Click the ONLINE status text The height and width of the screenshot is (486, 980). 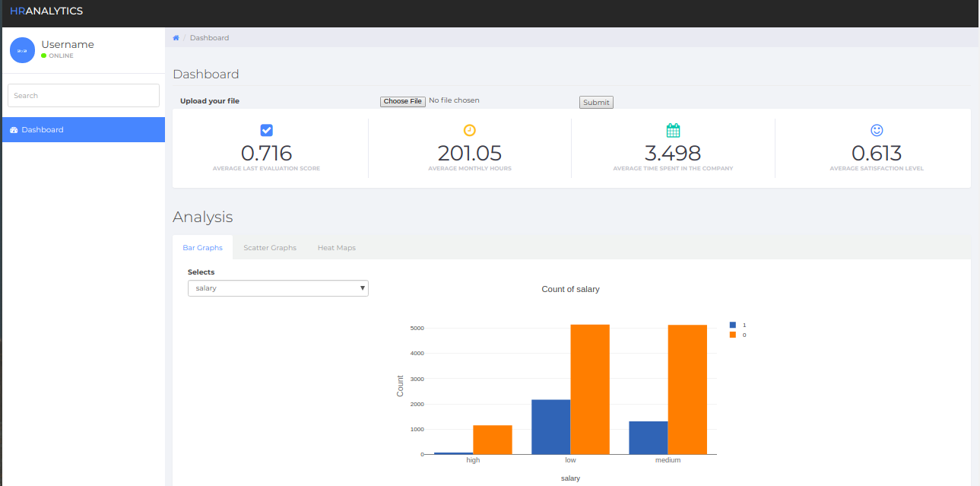pos(62,56)
